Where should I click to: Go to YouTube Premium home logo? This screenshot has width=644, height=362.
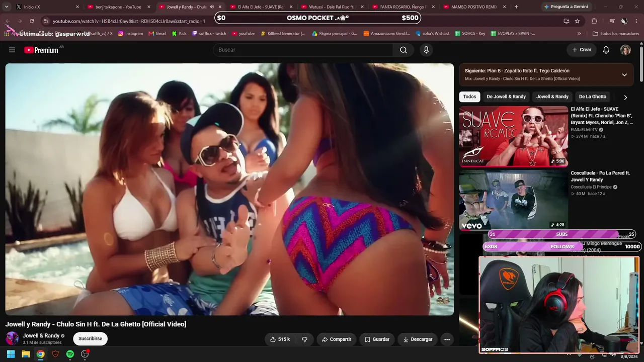(x=41, y=50)
